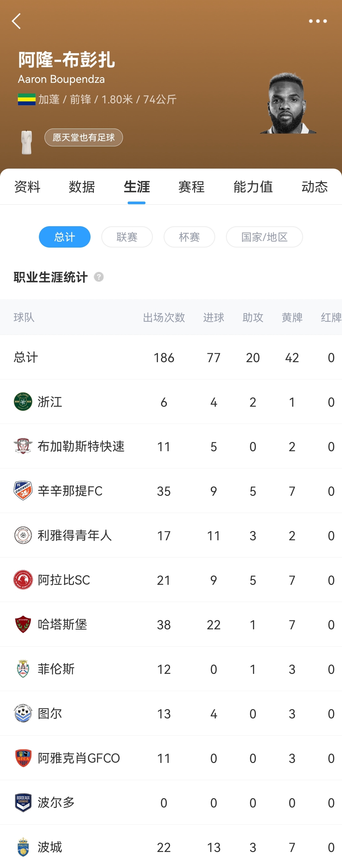Tap the FC Cincinnati logo
This screenshot has width=342, height=868.
(23, 491)
